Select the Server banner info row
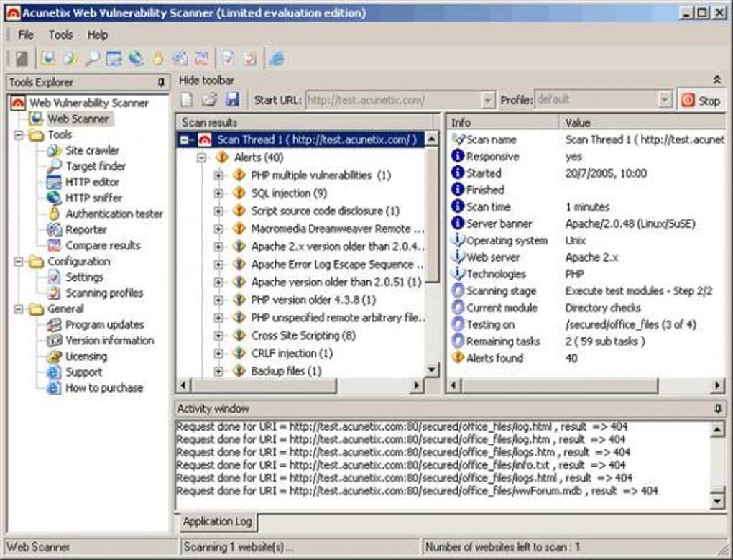The height and width of the screenshot is (560, 733). pos(586,224)
